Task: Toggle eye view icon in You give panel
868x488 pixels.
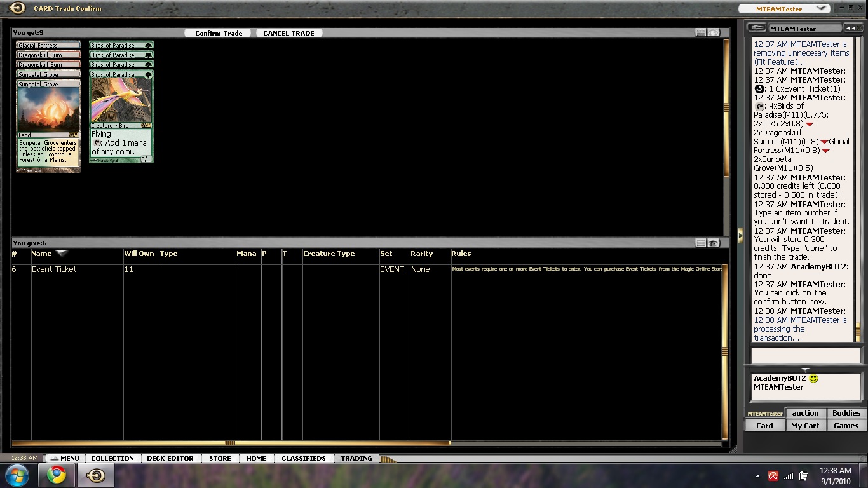Action: [x=714, y=243]
